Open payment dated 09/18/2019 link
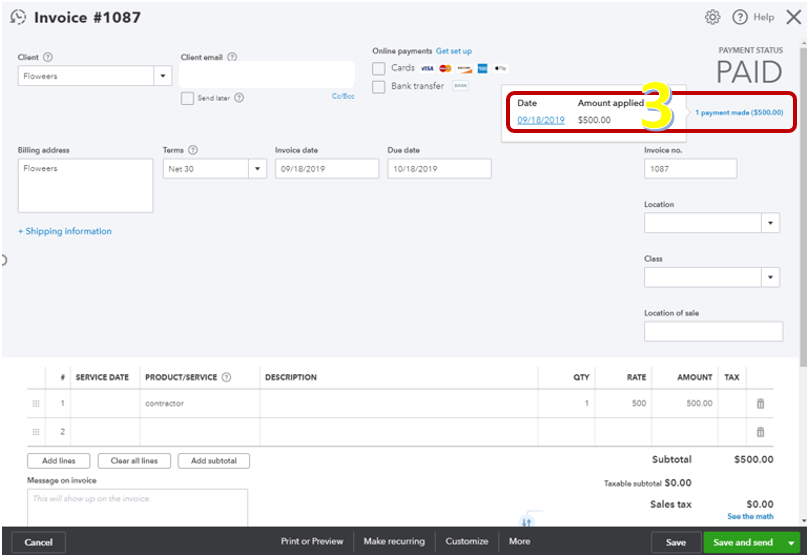 tap(541, 120)
